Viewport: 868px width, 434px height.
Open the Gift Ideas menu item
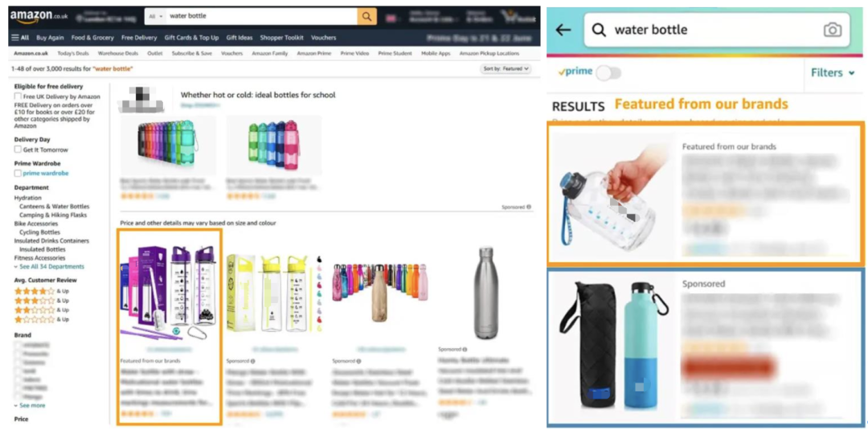(240, 38)
